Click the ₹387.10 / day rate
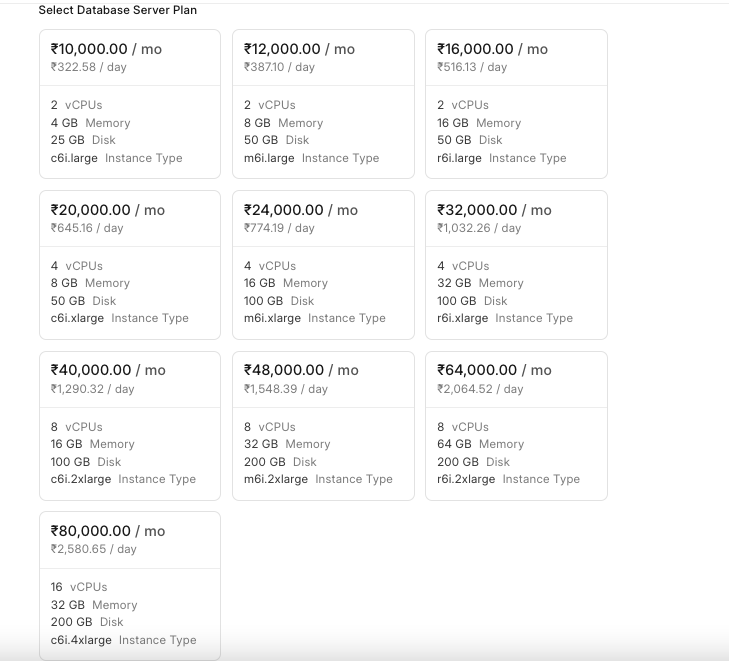 pos(279,67)
